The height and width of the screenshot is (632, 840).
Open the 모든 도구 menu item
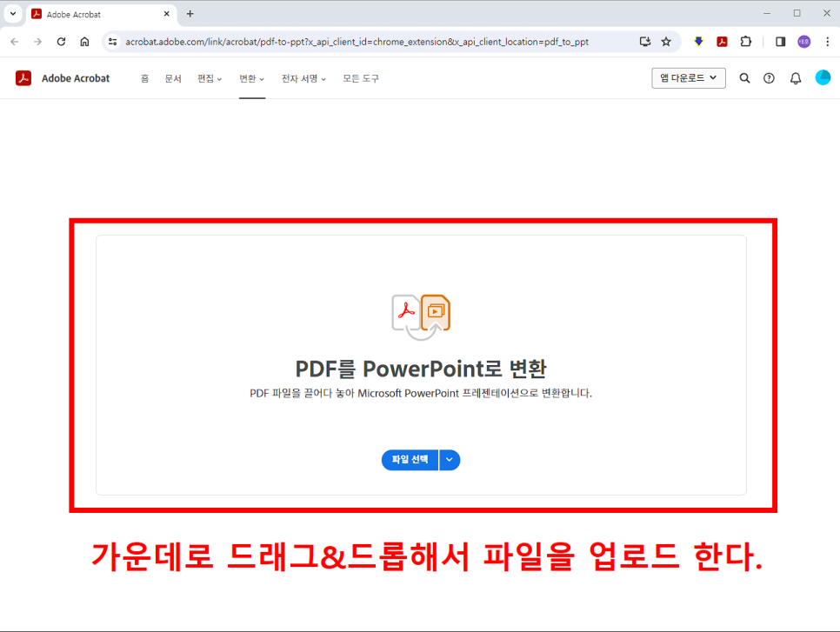(x=361, y=79)
